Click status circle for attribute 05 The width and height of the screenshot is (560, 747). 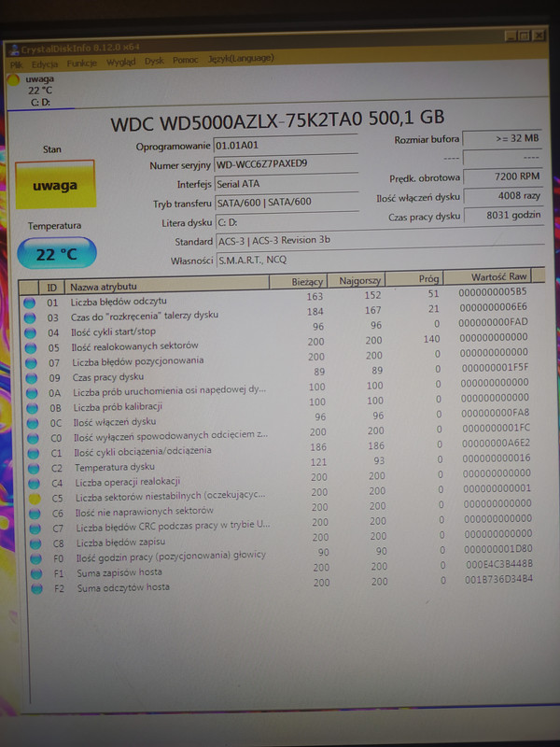(x=31, y=348)
